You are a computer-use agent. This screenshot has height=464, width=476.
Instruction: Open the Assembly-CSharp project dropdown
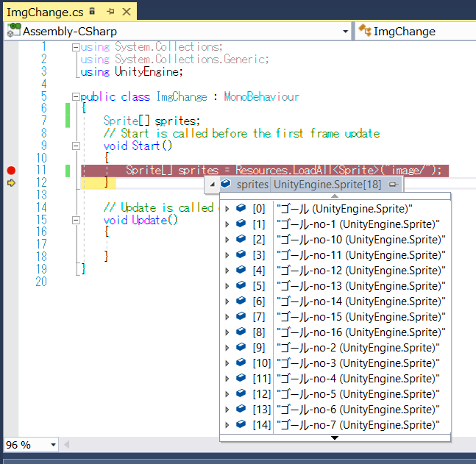click(x=345, y=32)
